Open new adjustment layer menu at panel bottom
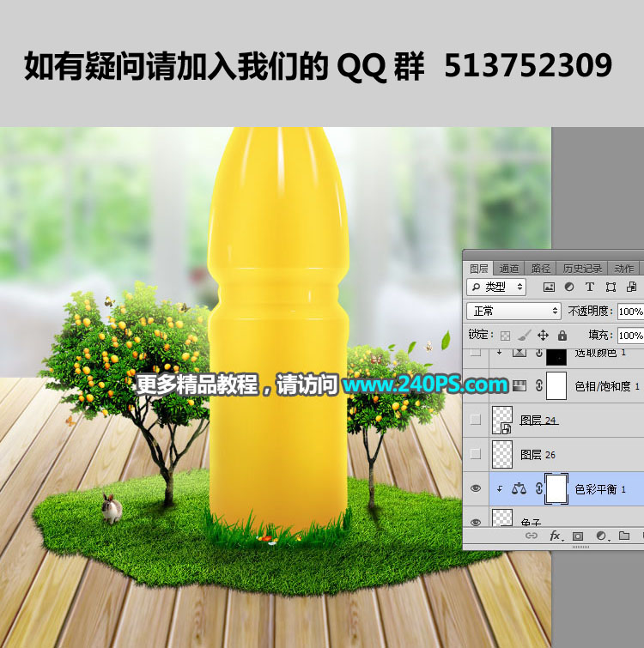This screenshot has height=648, width=644. pos(601,536)
